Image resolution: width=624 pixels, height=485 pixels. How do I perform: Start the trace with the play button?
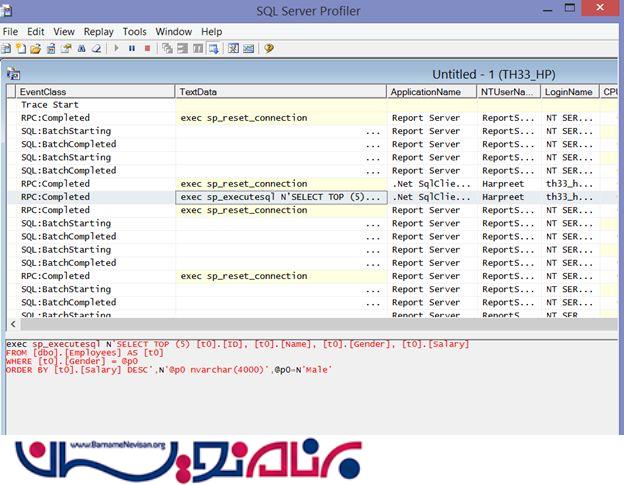(x=117, y=48)
